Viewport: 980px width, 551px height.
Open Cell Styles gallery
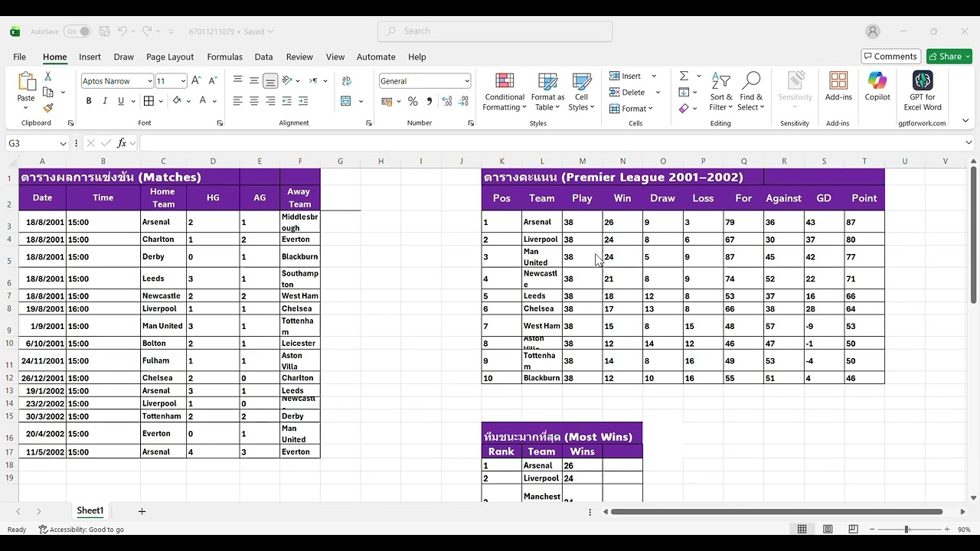click(582, 92)
